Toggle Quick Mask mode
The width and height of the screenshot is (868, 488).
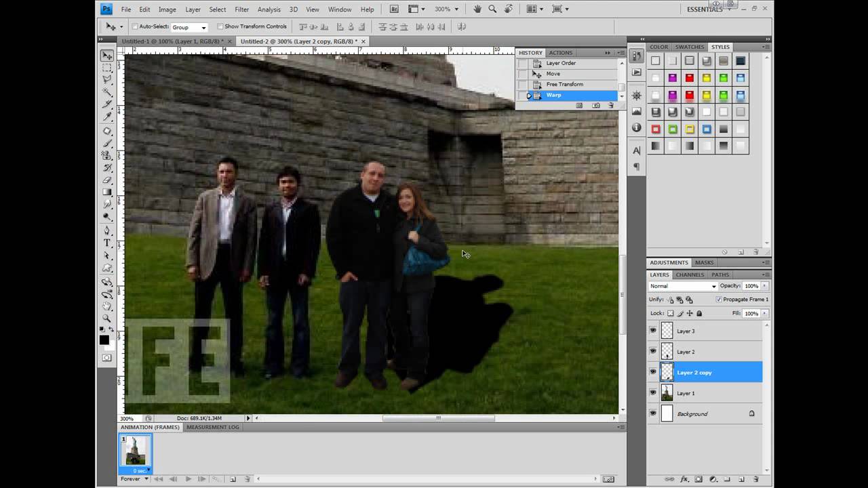pyautogui.click(x=107, y=357)
